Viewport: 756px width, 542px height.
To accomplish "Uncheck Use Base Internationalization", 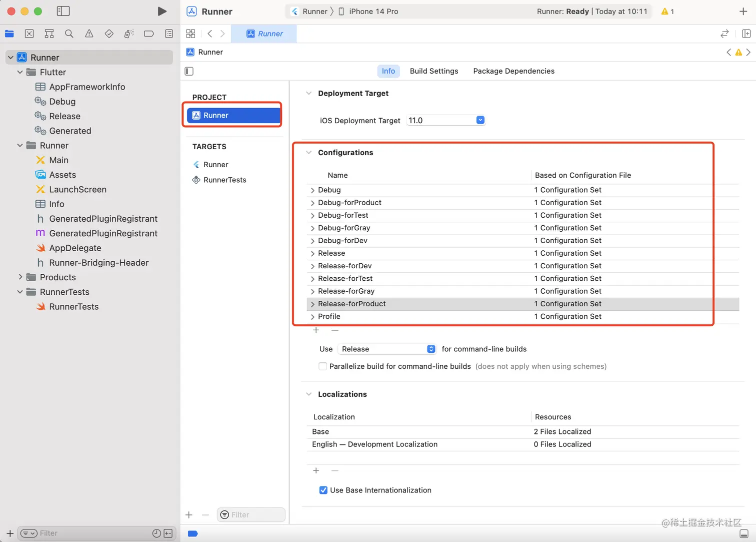I will click(x=323, y=490).
